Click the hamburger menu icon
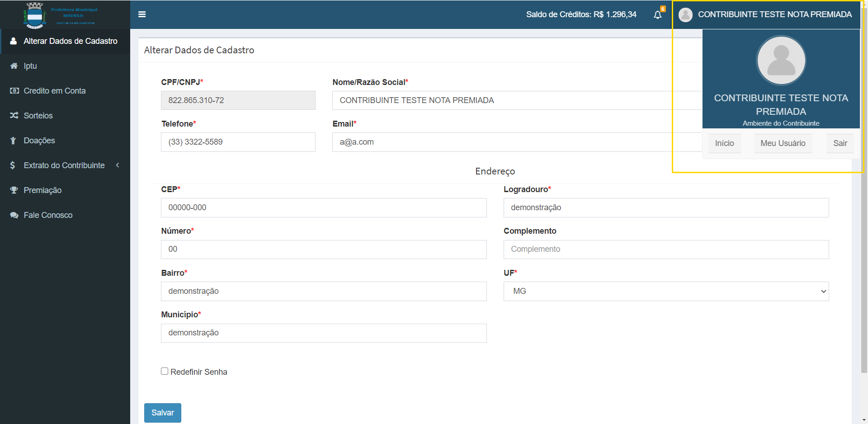This screenshot has height=424, width=868. click(x=142, y=14)
